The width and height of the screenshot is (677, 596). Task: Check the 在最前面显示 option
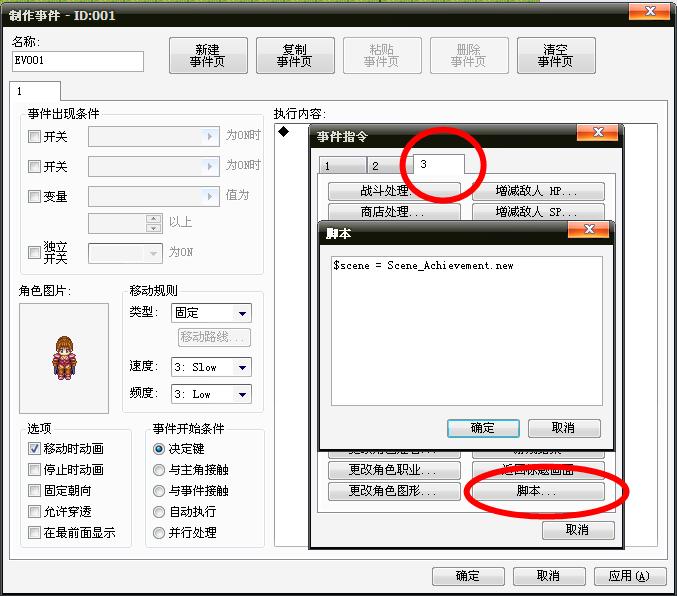pos(34,533)
